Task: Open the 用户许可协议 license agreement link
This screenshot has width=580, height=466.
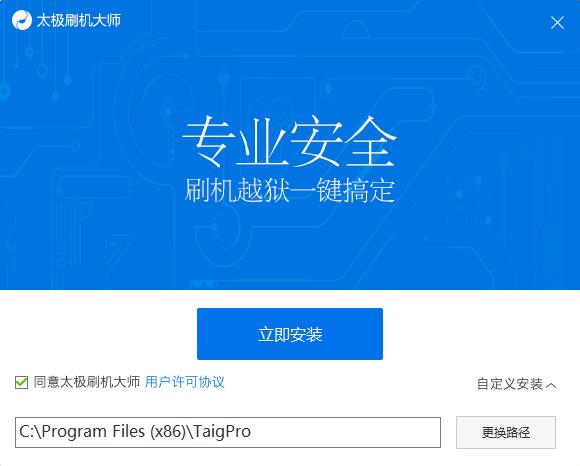Action: coord(185,382)
